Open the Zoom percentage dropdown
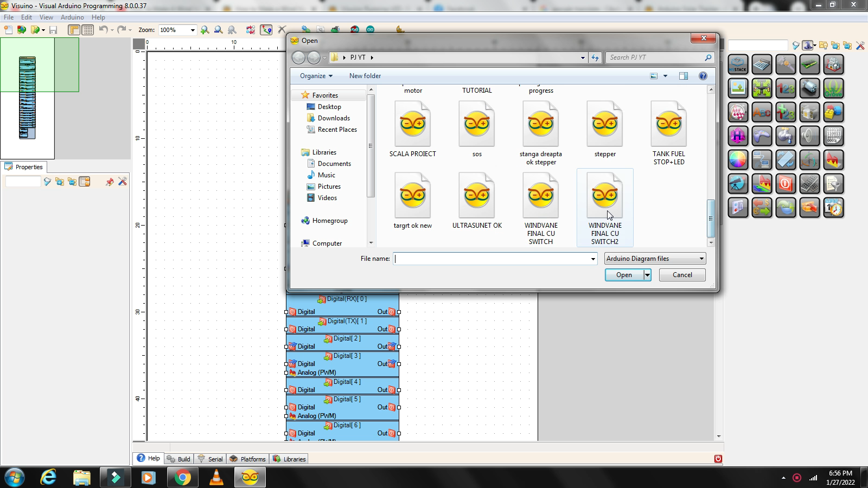The image size is (868, 488). click(x=193, y=30)
